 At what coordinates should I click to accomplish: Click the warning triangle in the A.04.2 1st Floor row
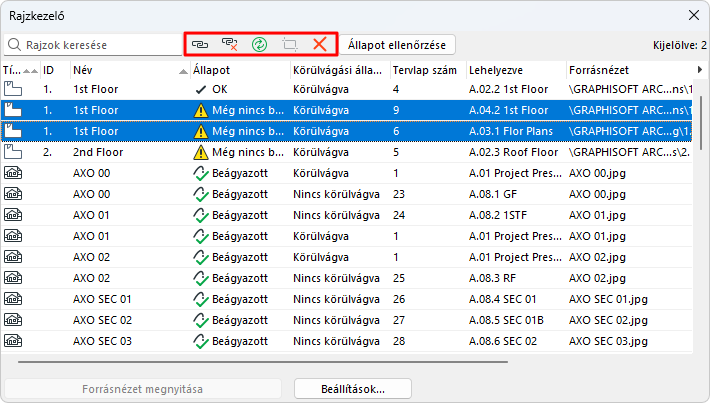pyautogui.click(x=201, y=110)
